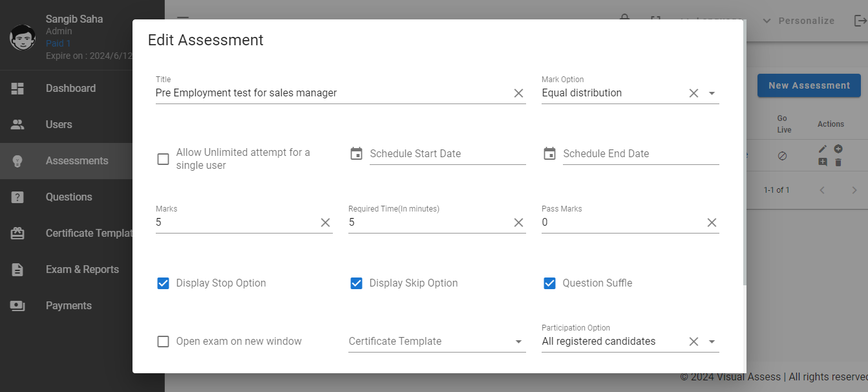Clear the Pass Marks field with the X
The image size is (868, 392).
(x=712, y=222)
